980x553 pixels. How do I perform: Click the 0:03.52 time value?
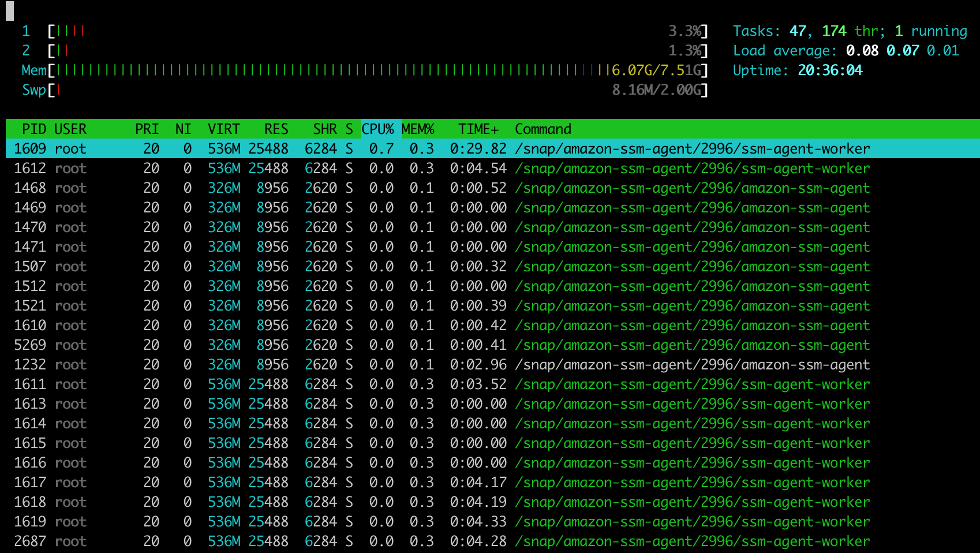point(478,384)
